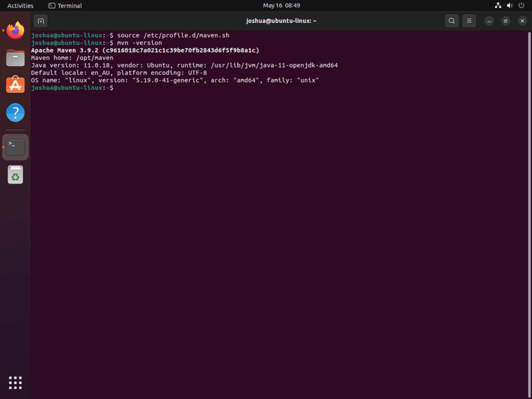
Task: Click the network status icon
Action: click(498, 5)
